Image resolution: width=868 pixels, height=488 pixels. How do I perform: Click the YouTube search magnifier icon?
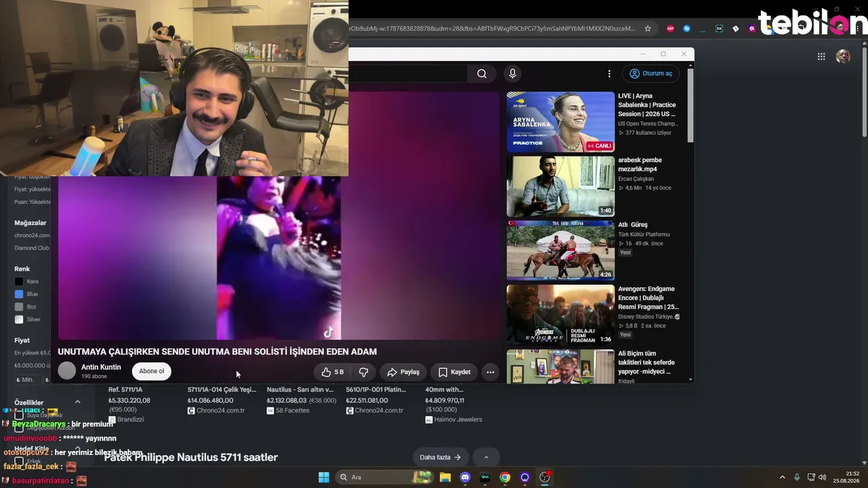click(481, 74)
